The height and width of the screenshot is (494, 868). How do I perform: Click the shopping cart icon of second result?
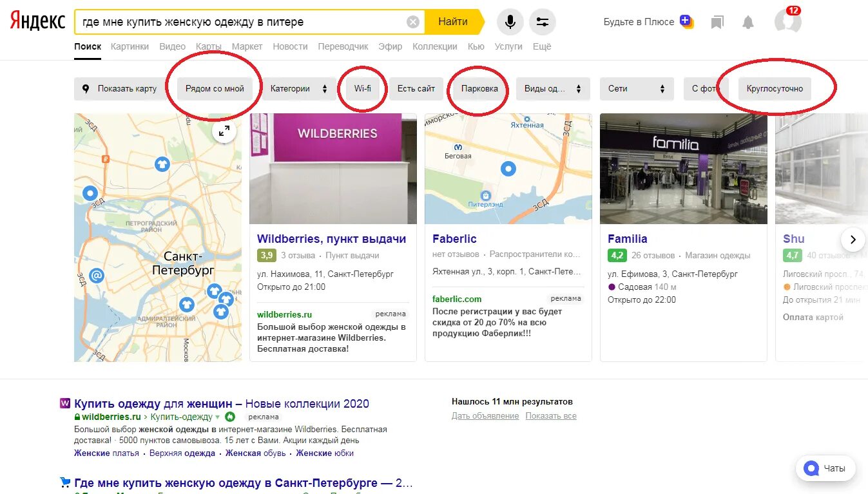(65, 482)
